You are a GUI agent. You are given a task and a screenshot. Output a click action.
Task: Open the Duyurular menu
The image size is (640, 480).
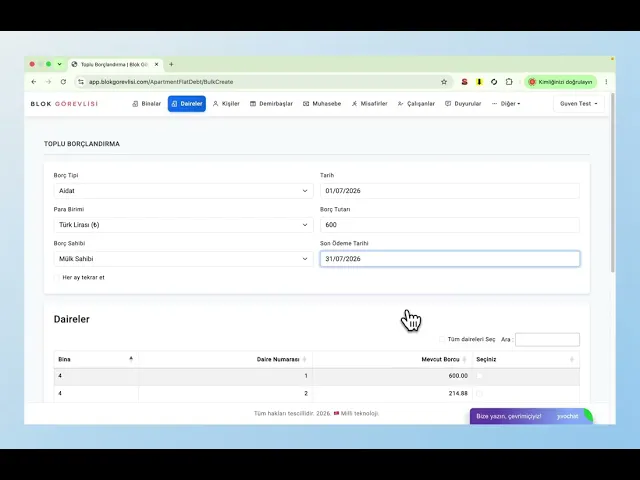pos(463,104)
